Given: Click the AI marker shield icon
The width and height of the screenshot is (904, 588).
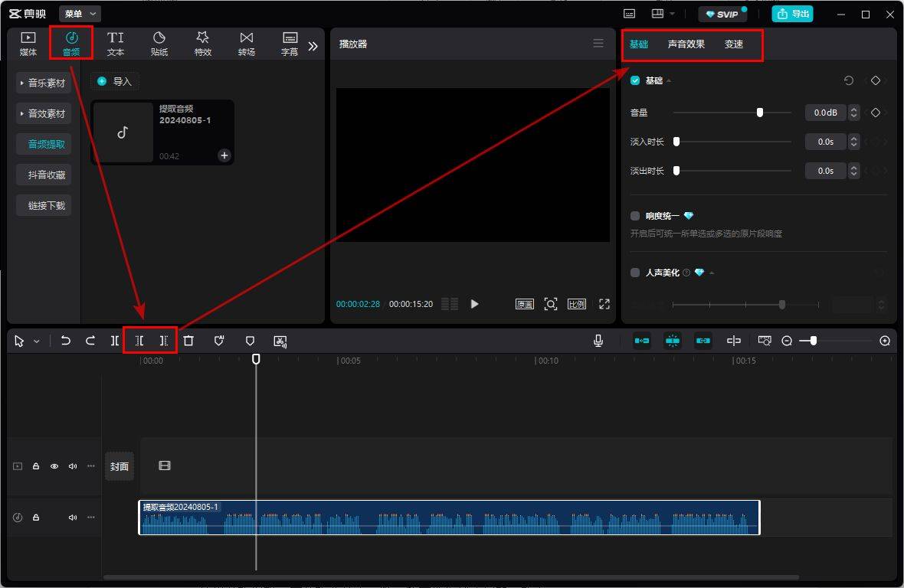Looking at the screenshot, I should point(219,341).
